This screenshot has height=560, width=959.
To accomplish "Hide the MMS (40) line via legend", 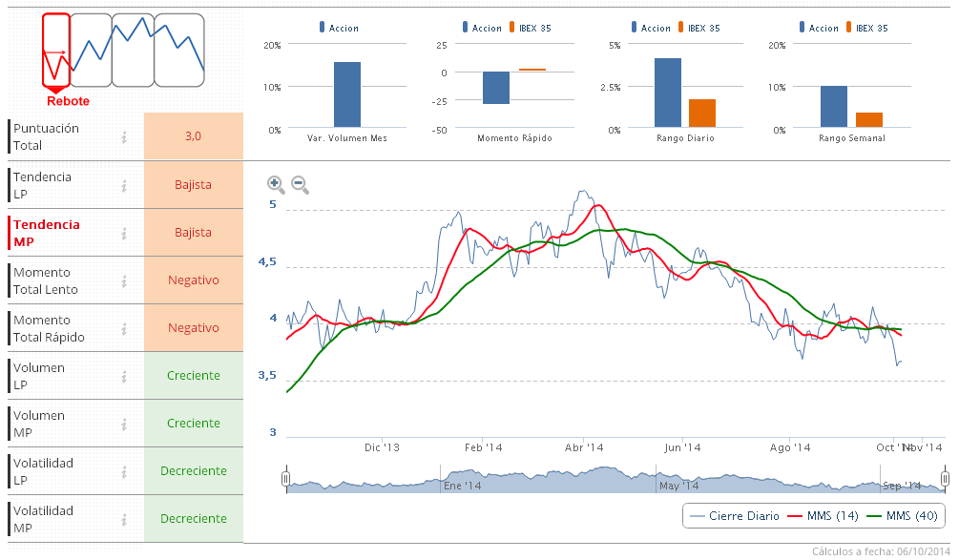I will pos(900,516).
